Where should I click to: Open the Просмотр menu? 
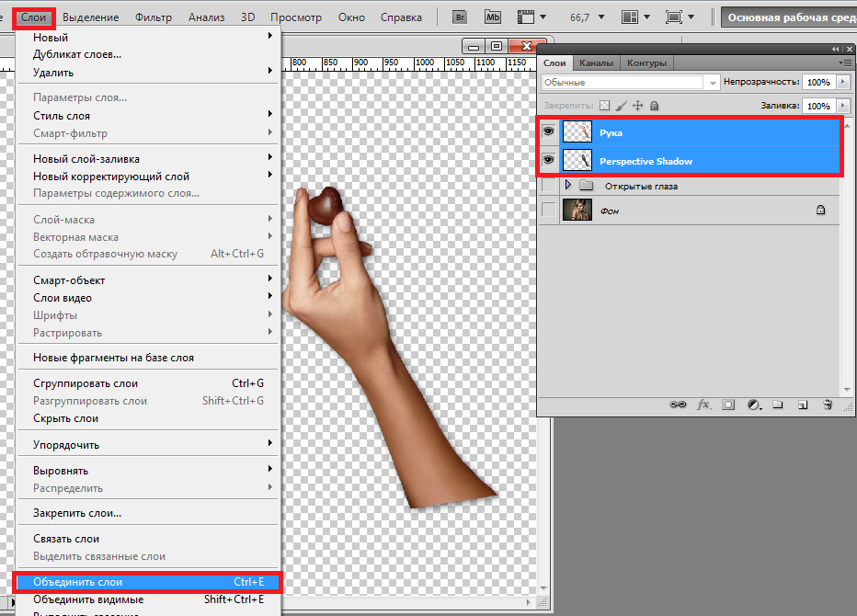296,17
